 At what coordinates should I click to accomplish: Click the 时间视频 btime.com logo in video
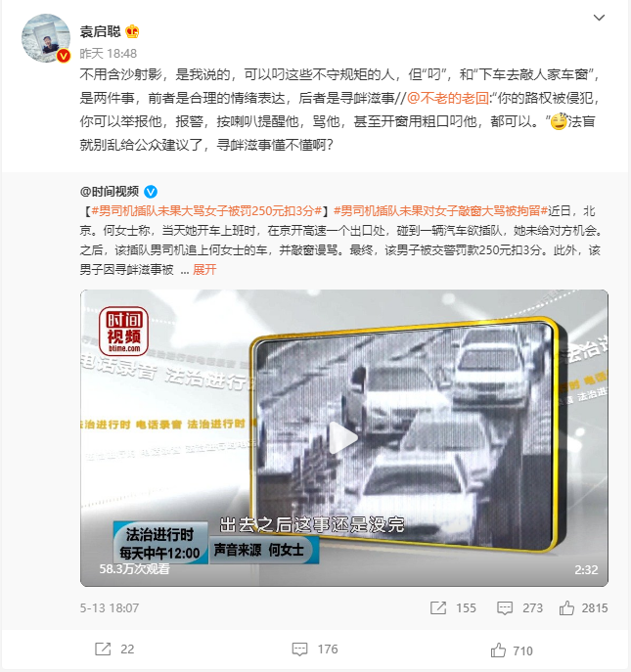coord(123,332)
